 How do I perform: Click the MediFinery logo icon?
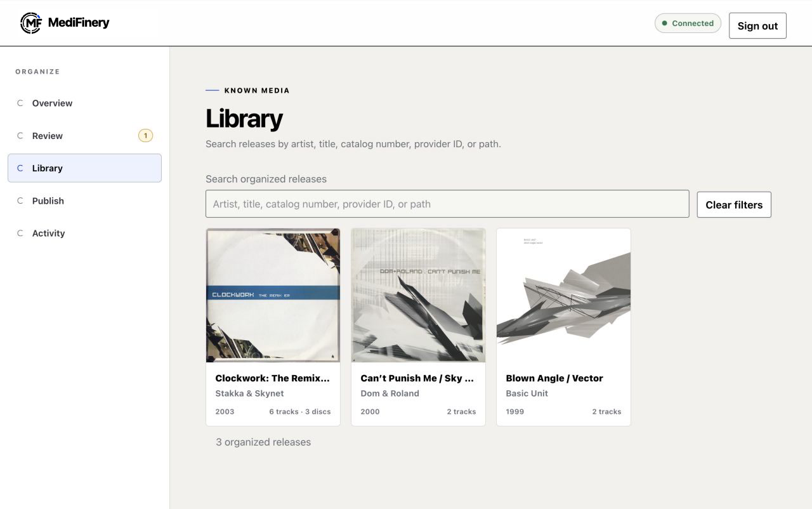click(30, 23)
